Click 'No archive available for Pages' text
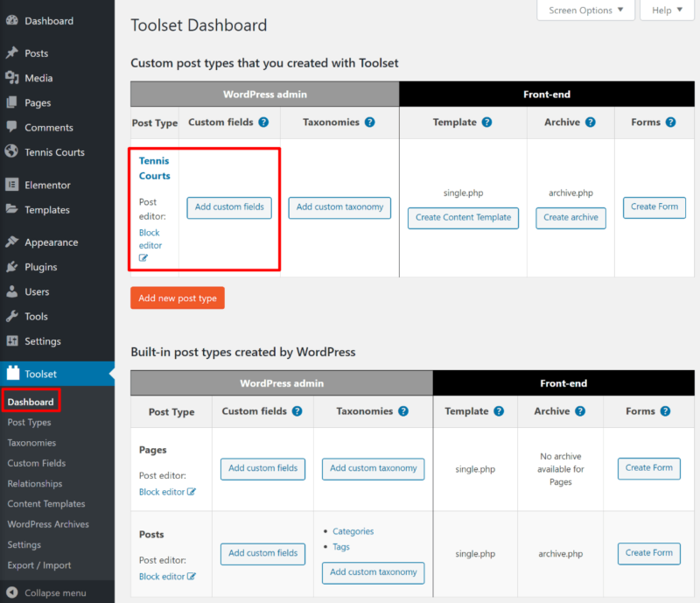The image size is (700, 603). [x=560, y=469]
